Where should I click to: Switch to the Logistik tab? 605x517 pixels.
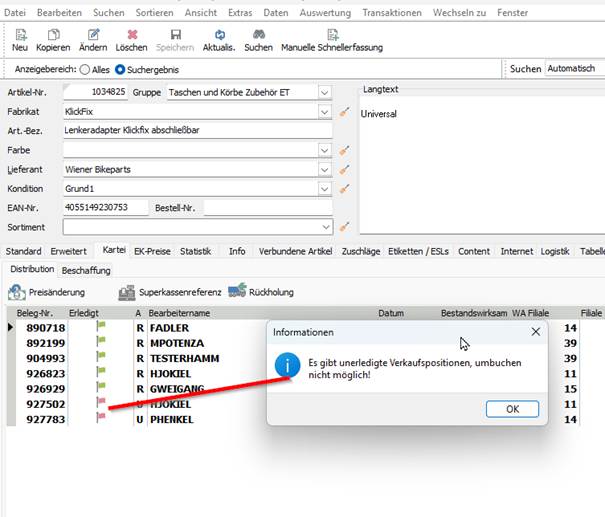pos(555,251)
